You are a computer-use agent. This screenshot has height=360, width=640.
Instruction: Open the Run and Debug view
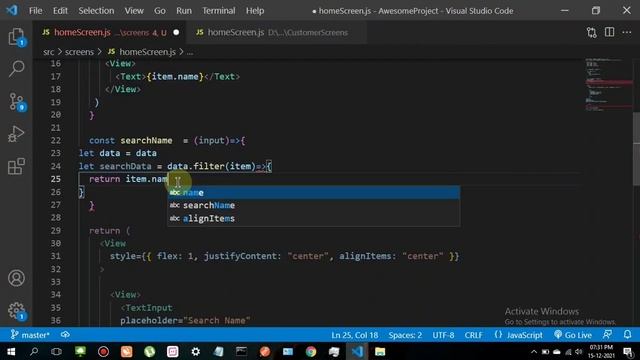tap(16, 134)
